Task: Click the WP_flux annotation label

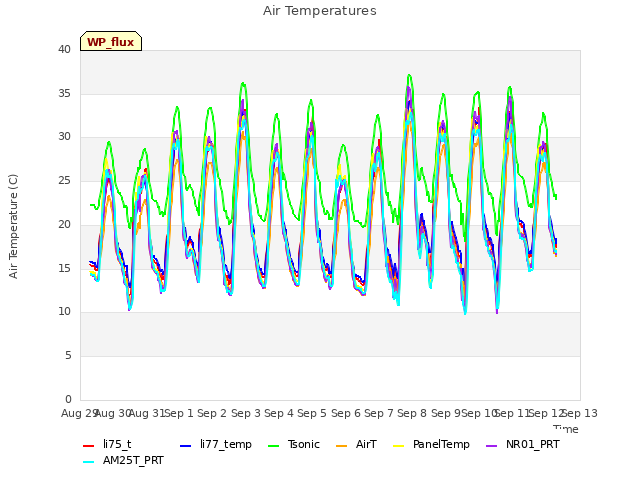Action: click(111, 41)
